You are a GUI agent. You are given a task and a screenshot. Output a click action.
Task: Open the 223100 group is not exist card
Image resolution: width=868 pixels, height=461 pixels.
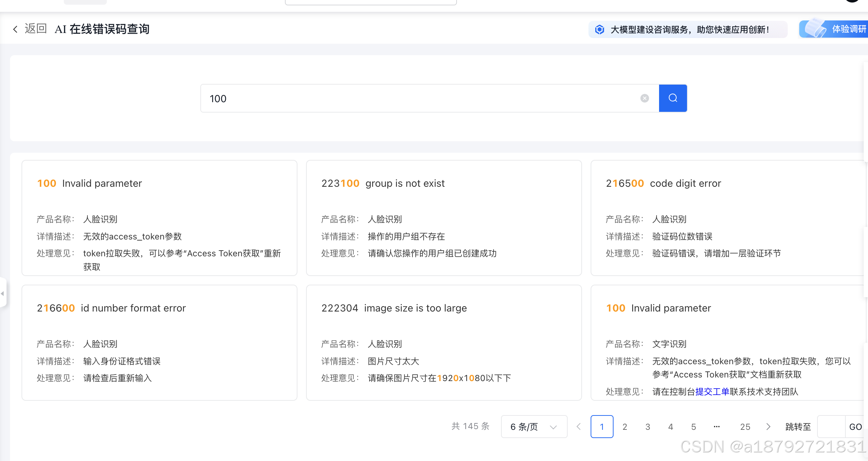(x=444, y=218)
